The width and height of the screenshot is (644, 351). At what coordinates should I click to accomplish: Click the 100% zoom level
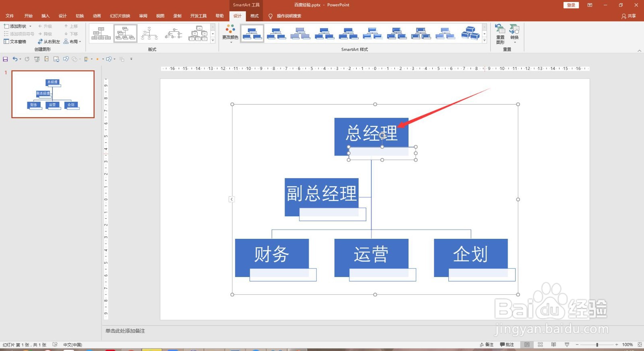point(627,345)
